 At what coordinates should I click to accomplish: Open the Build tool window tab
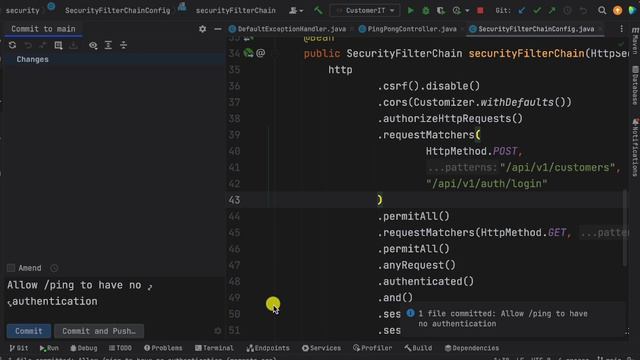(x=418, y=348)
